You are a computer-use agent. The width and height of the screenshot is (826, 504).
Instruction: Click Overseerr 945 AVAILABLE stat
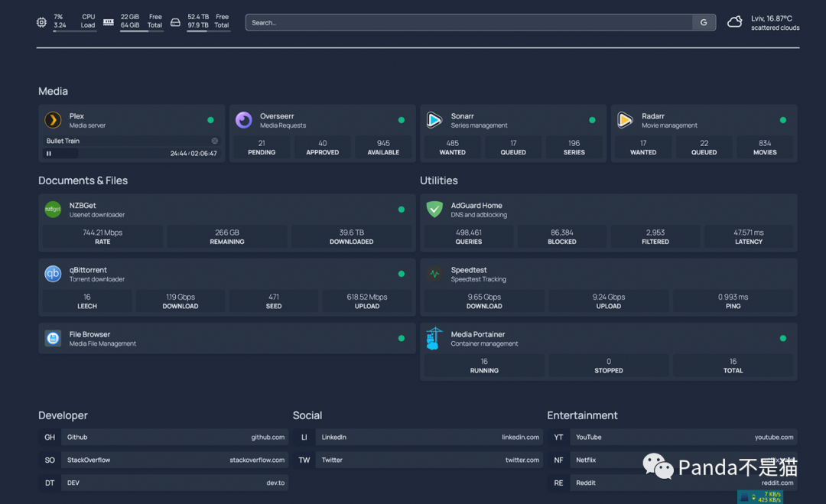(x=383, y=148)
